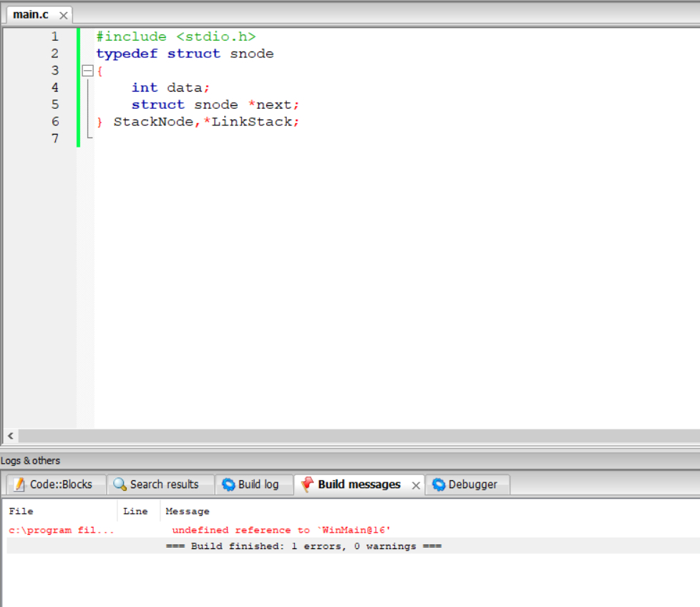Click the Debugger tab gear icon
This screenshot has height=607, width=700.
pyautogui.click(x=439, y=485)
